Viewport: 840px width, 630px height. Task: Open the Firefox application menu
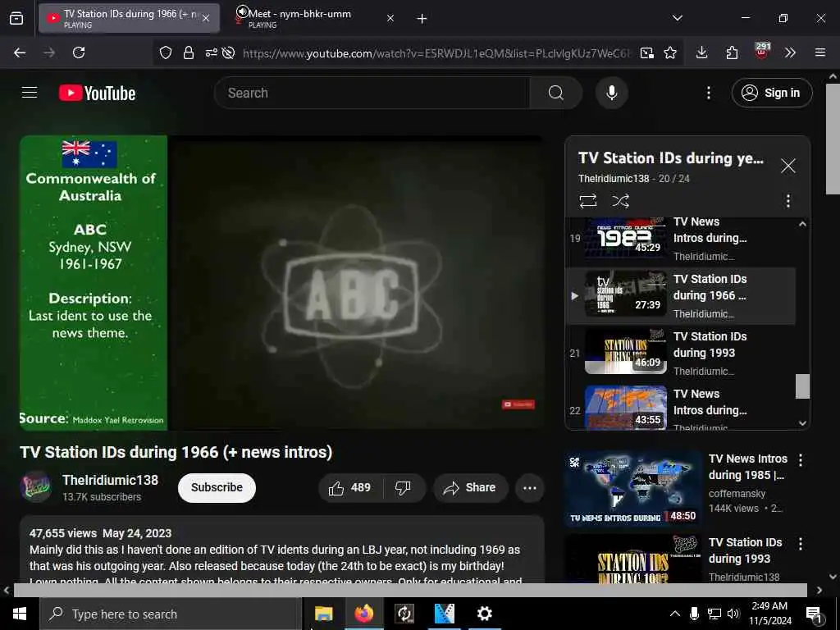pyautogui.click(x=819, y=52)
